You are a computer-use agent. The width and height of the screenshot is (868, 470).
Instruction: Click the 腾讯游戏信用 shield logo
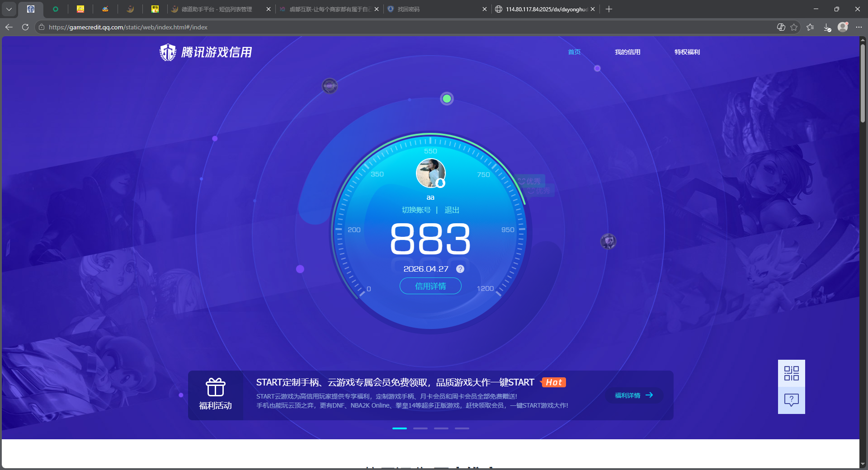168,52
